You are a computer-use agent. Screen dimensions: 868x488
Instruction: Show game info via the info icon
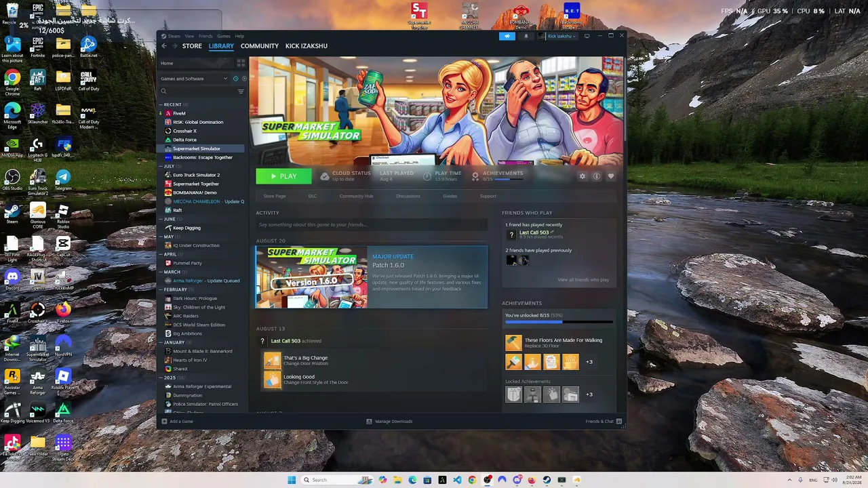596,176
